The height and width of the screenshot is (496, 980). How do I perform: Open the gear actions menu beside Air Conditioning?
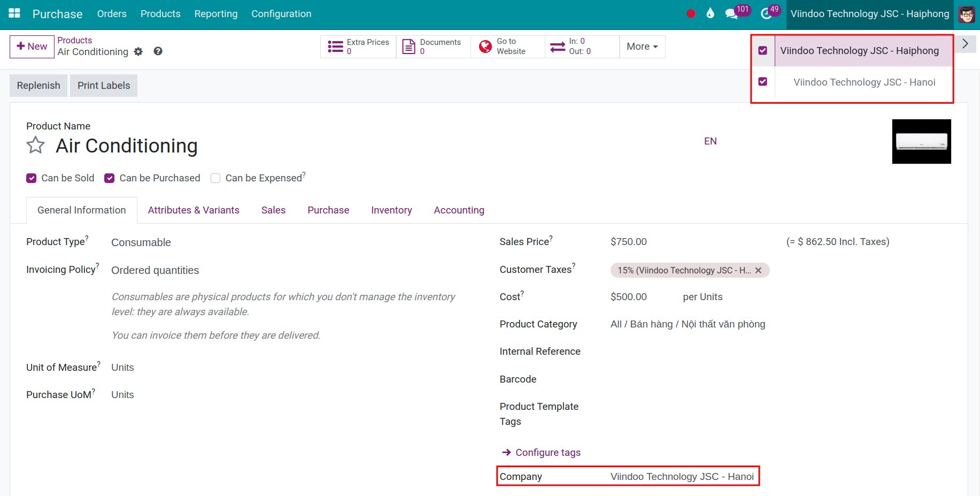pyautogui.click(x=138, y=51)
